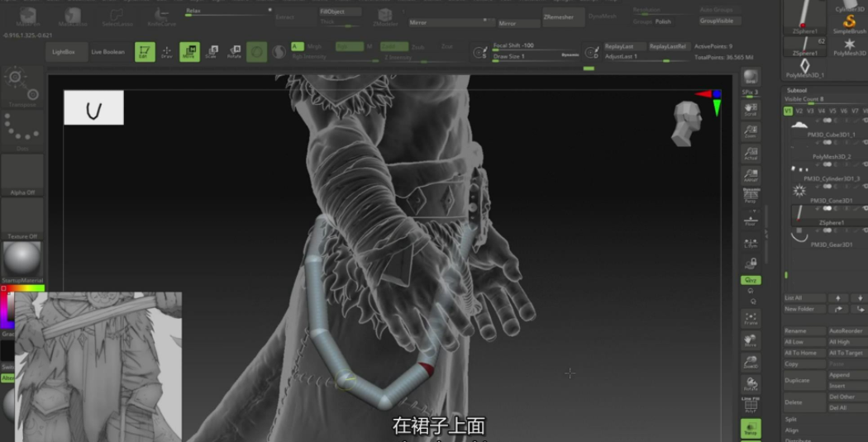Viewport: 868px width, 442px height.
Task: Click the head orientation cam view
Action: [687, 123]
